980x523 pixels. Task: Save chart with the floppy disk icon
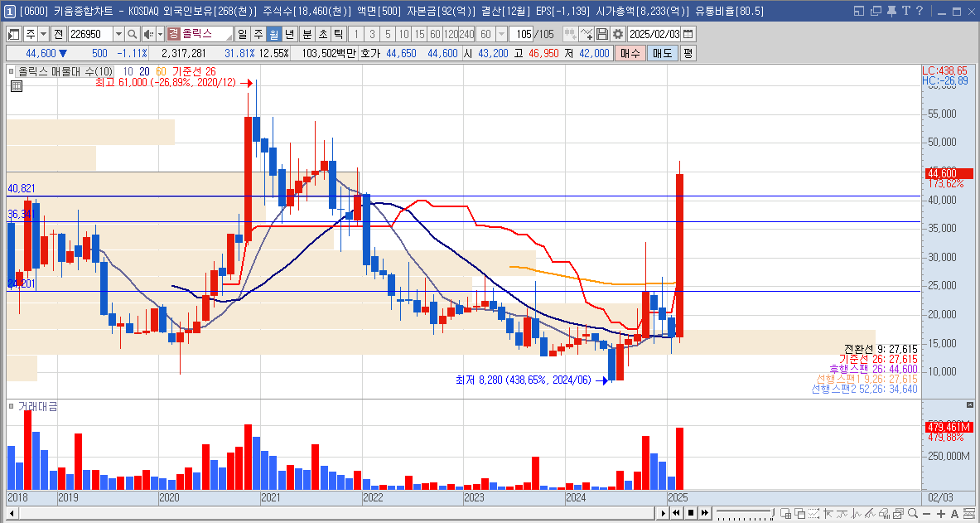coord(602,35)
